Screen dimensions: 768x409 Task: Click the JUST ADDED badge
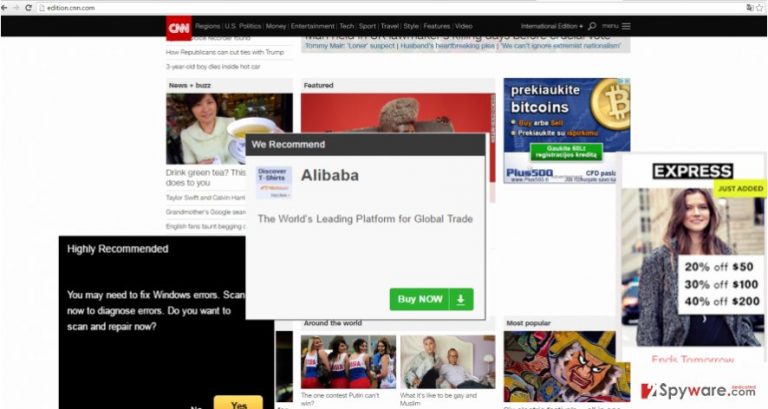coord(740,189)
